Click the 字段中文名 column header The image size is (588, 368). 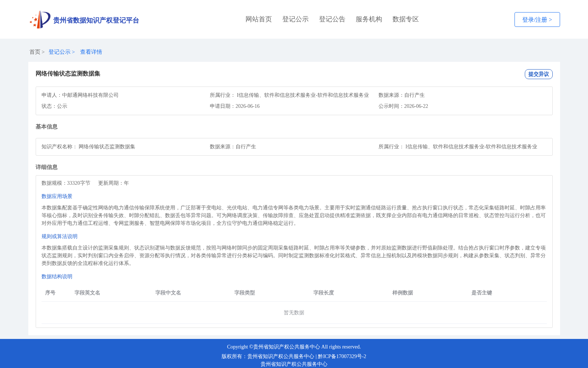click(168, 293)
